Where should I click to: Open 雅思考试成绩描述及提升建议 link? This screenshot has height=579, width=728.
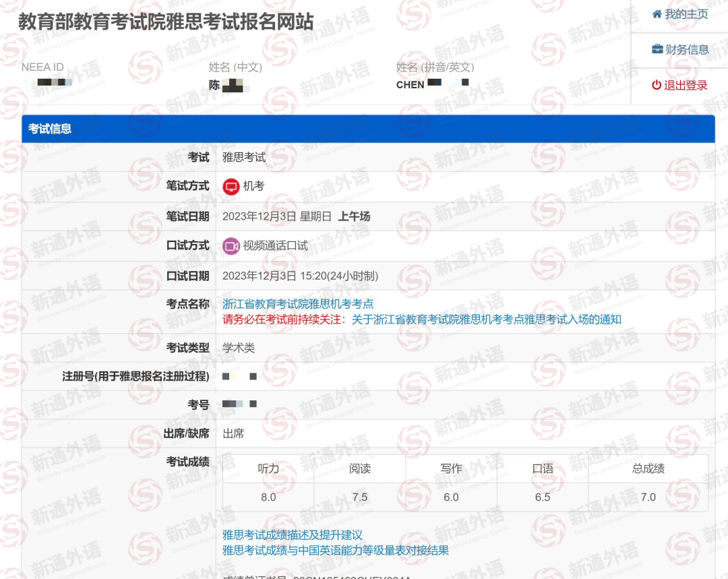(293, 535)
